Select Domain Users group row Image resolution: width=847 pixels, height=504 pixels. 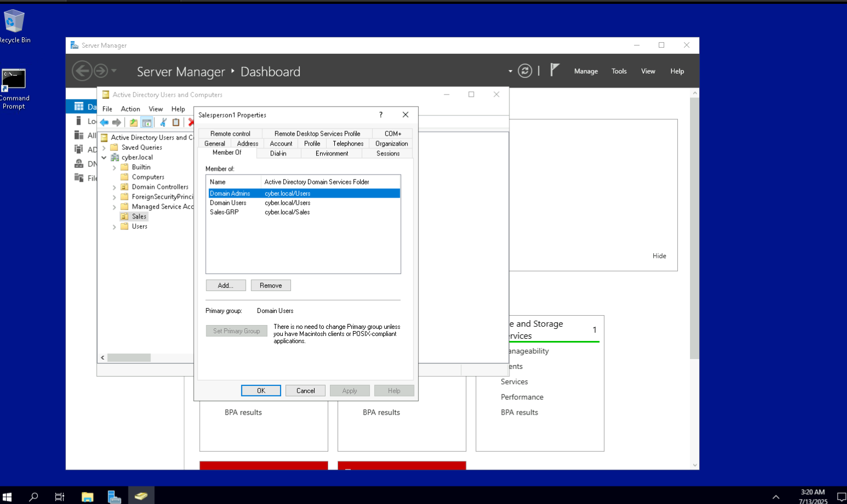point(304,203)
